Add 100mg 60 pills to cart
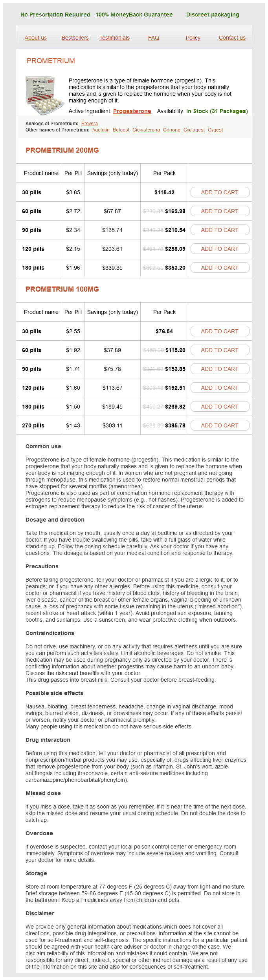 point(220,350)
